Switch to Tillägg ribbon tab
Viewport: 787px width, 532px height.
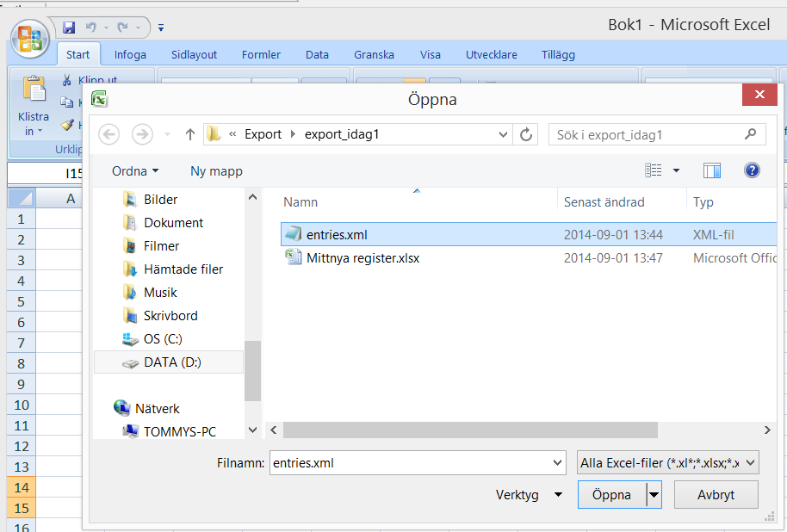(x=558, y=55)
